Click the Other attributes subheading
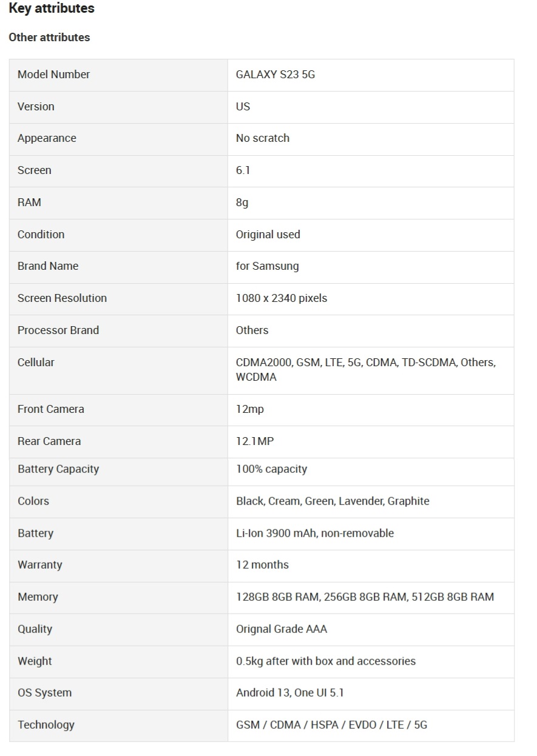Screen dimensions: 537x756 (49, 38)
